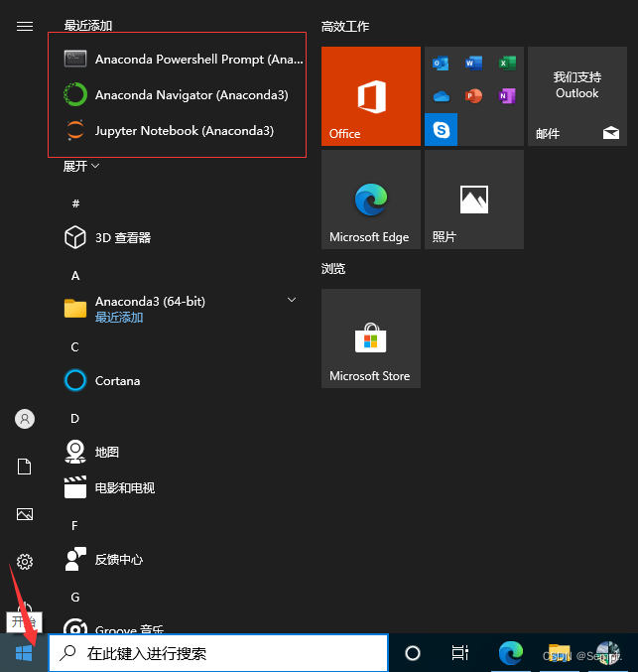
Task: Open the user account icon
Action: 25,419
